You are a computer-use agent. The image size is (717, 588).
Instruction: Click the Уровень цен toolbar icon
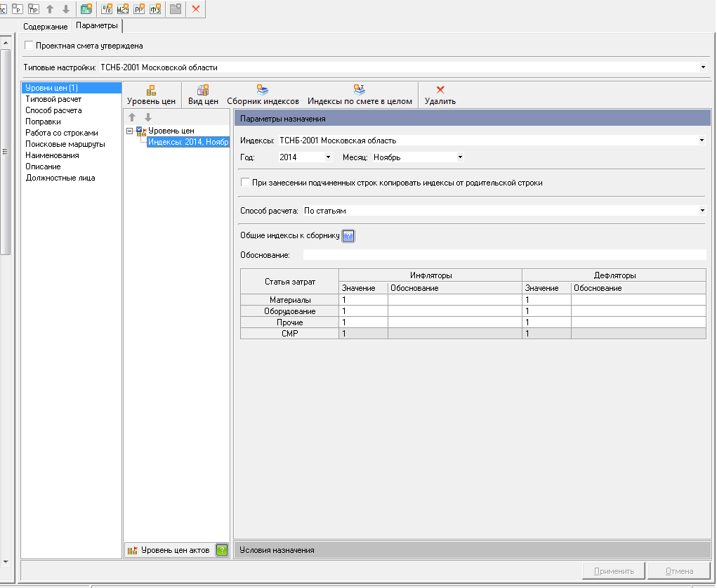[x=151, y=90]
